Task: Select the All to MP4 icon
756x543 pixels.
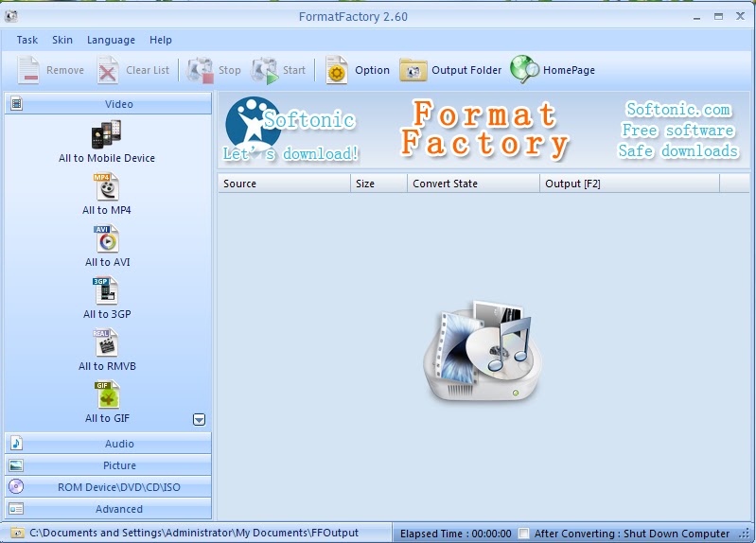Action: [107, 186]
